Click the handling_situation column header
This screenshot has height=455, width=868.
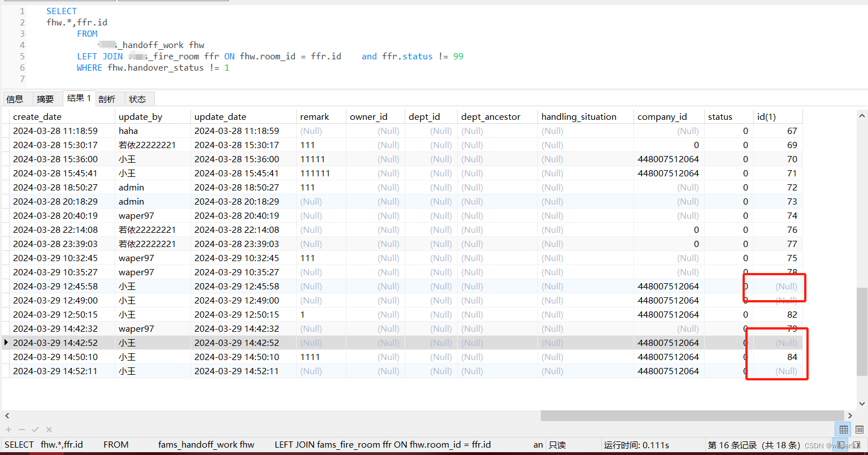(585, 116)
